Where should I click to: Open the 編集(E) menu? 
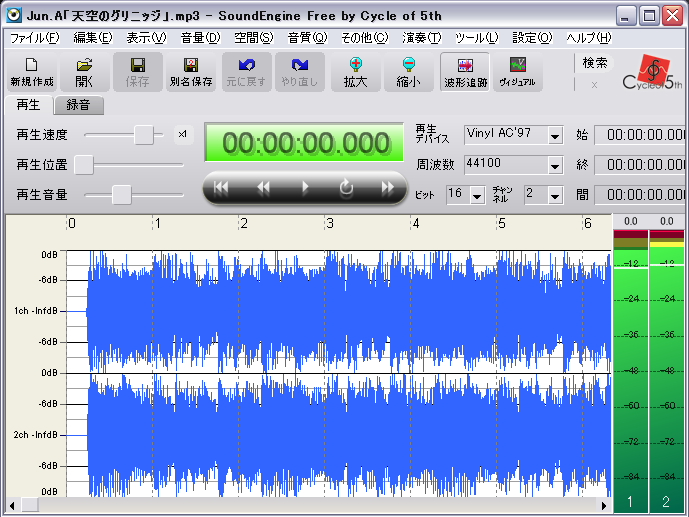click(93, 38)
